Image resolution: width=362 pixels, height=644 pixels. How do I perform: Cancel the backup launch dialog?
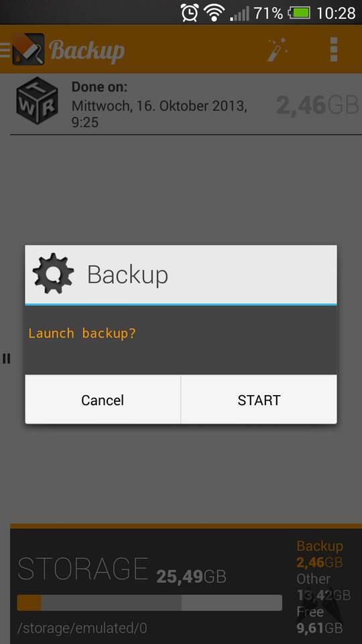pyautogui.click(x=103, y=400)
